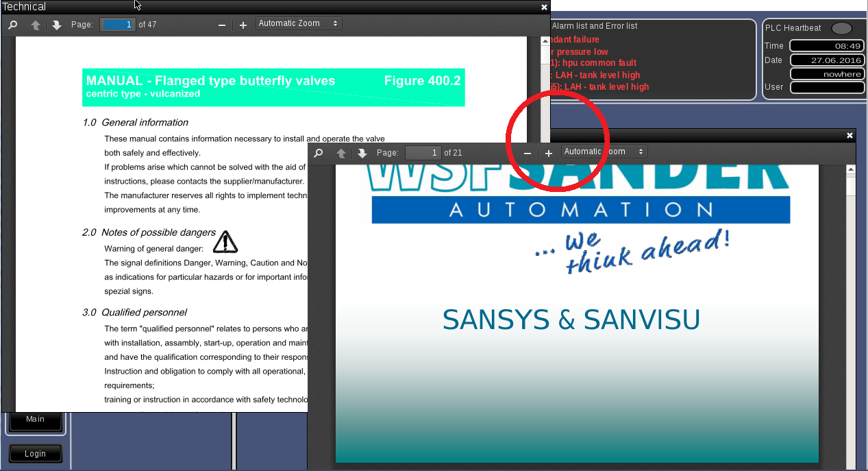Go to next page in SANSYS viewer
This screenshot has height=471, width=868.
pos(362,153)
